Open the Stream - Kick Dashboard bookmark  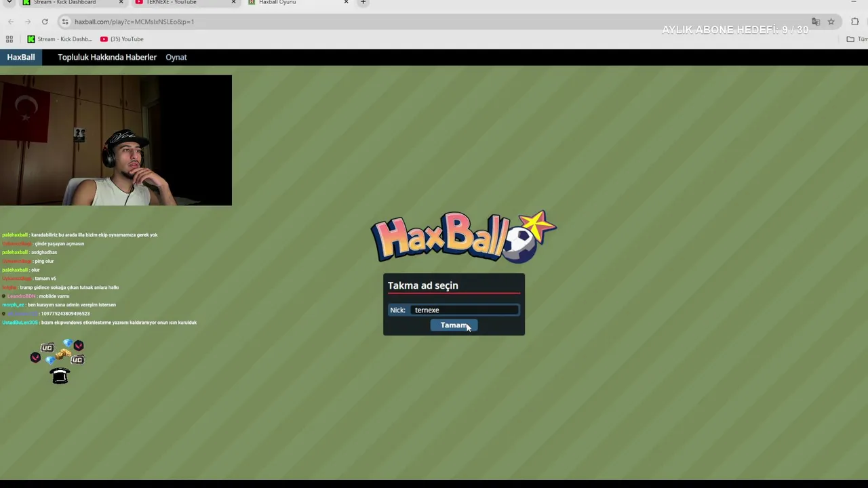coord(60,39)
